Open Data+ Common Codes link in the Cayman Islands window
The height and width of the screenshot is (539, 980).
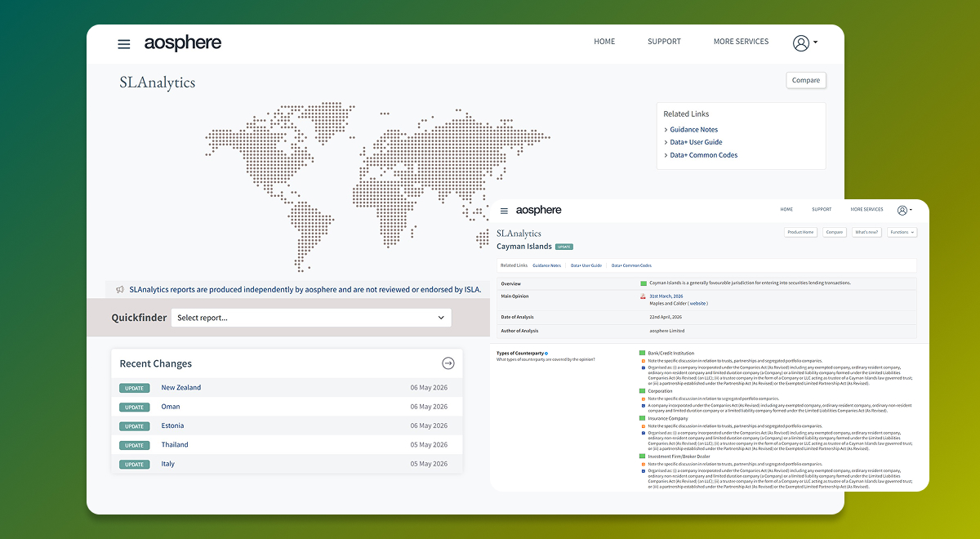632,265
